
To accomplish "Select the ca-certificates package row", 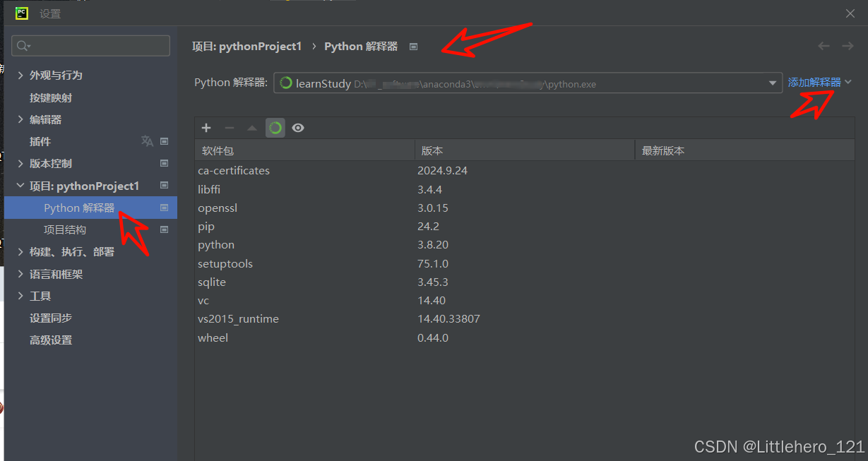I will [x=525, y=170].
